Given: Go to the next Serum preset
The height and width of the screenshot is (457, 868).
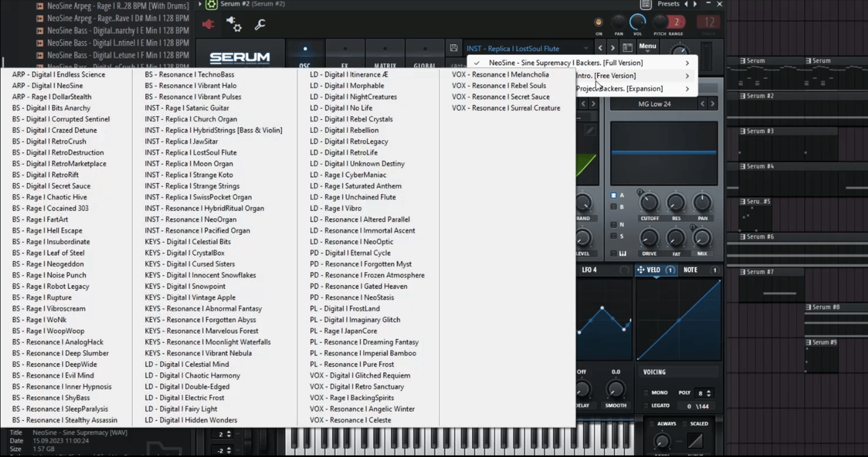Looking at the screenshot, I should [613, 48].
